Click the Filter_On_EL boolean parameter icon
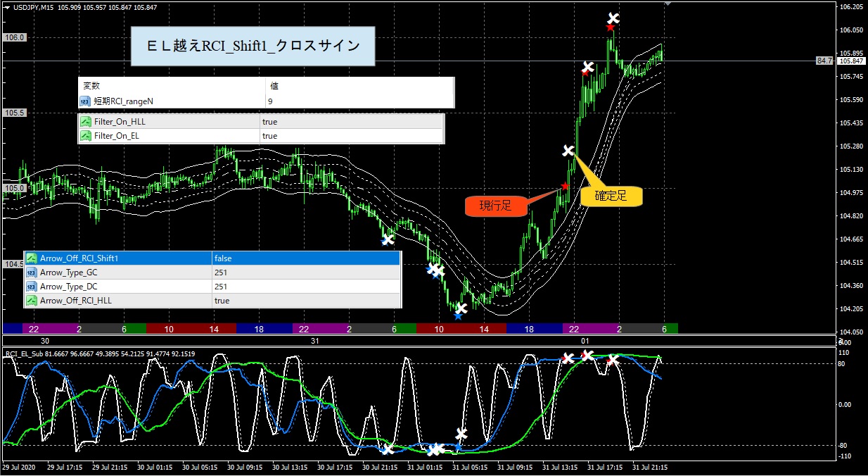 click(x=86, y=136)
